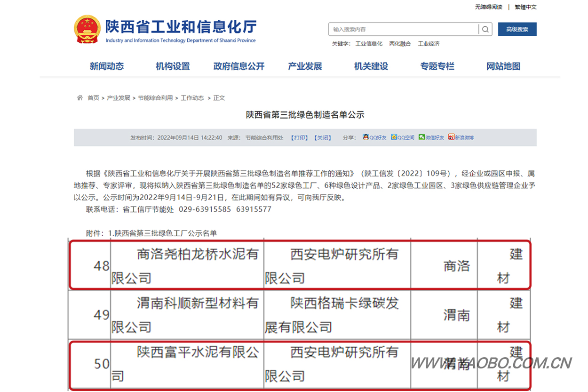588x392 pixels.
Task: Click the 建材 cell in row 50
Action: pos(504,364)
